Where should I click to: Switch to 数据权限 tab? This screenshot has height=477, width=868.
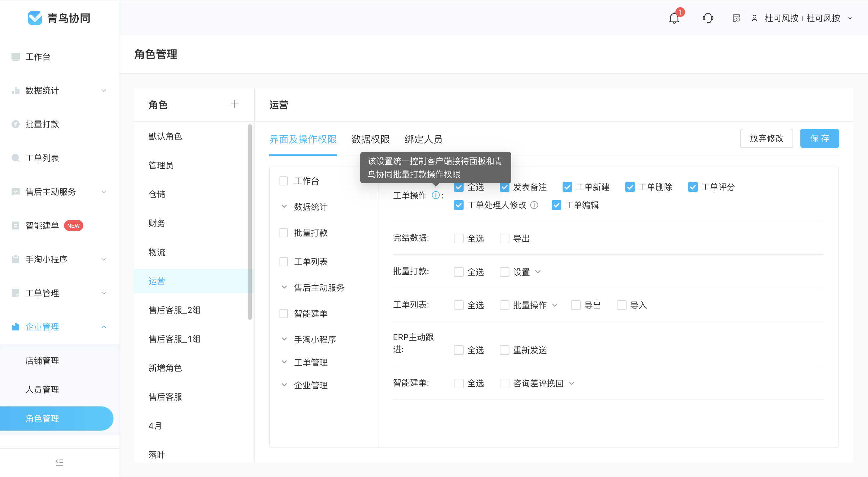click(370, 139)
